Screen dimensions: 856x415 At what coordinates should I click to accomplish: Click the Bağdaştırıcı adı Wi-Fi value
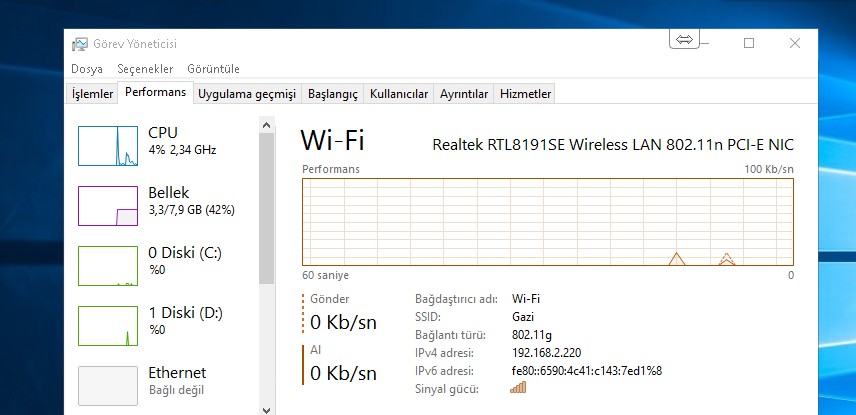[526, 299]
